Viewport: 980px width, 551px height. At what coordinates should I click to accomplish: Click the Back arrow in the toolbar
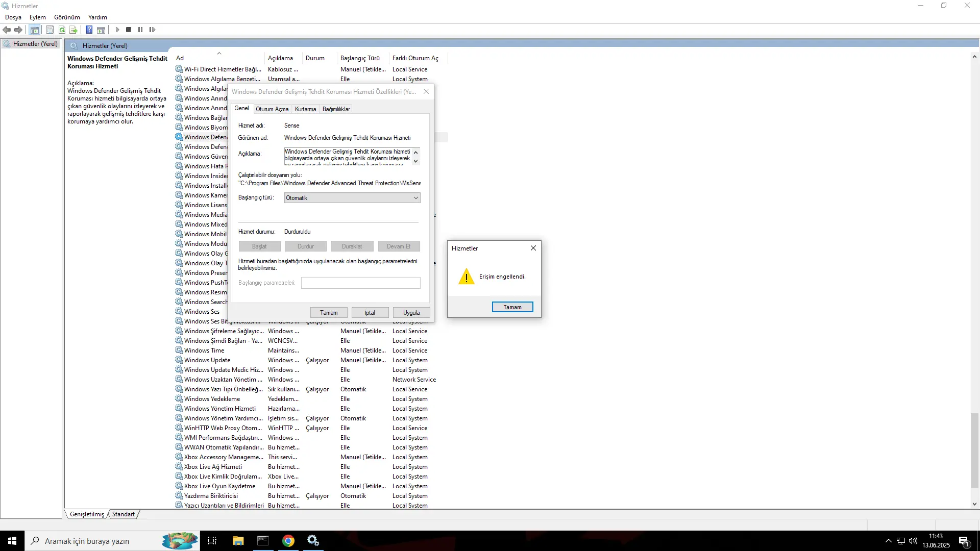click(7, 30)
